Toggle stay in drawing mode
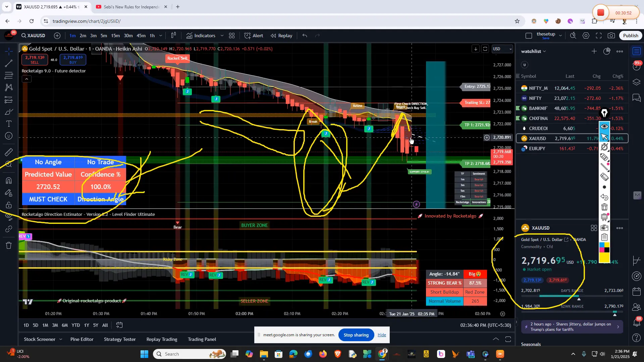 (x=9, y=193)
